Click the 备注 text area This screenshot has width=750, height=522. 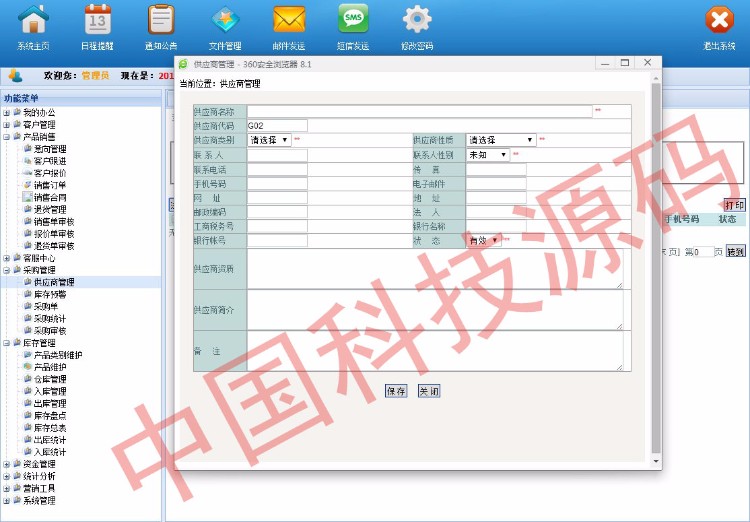point(435,351)
